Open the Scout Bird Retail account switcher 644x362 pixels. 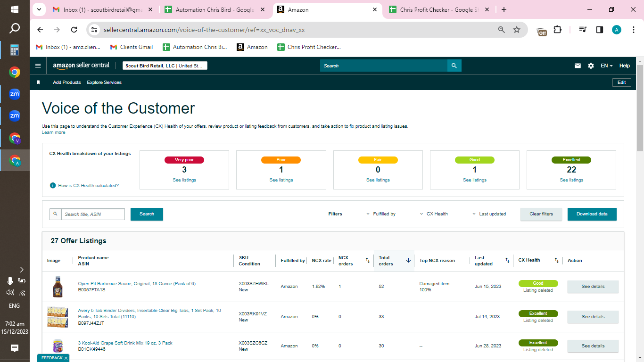[165, 66]
